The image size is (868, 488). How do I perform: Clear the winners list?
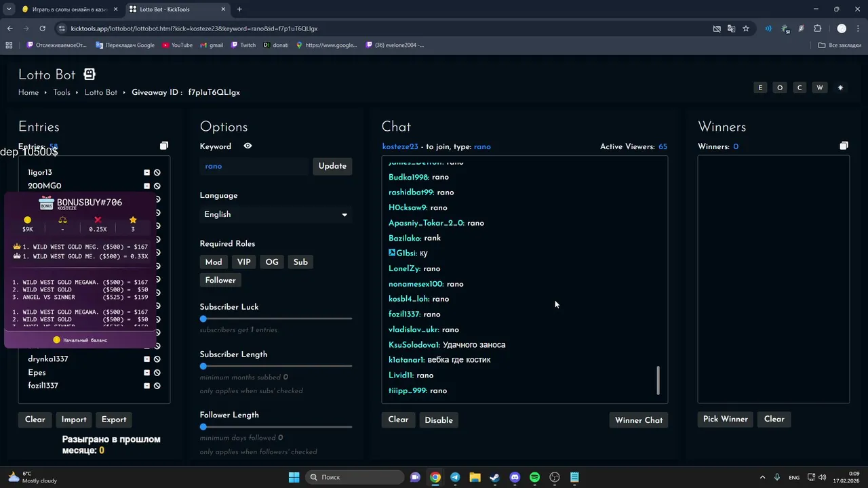(x=774, y=419)
